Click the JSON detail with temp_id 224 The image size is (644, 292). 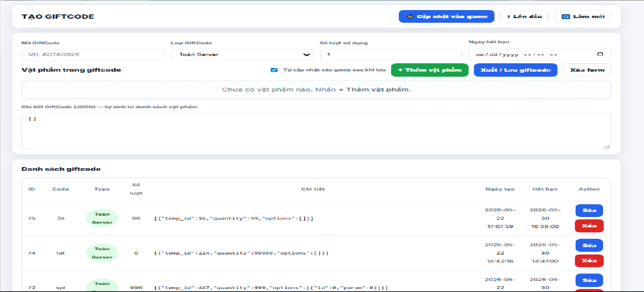[241, 253]
